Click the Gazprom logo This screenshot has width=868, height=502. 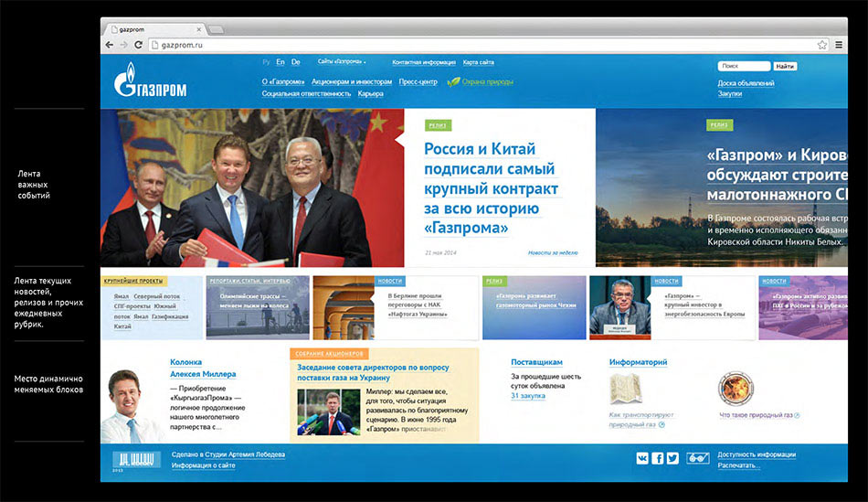click(x=150, y=80)
